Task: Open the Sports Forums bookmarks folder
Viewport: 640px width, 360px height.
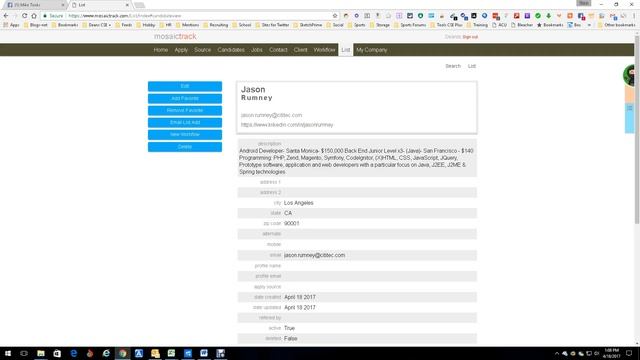Action: pos(410,25)
